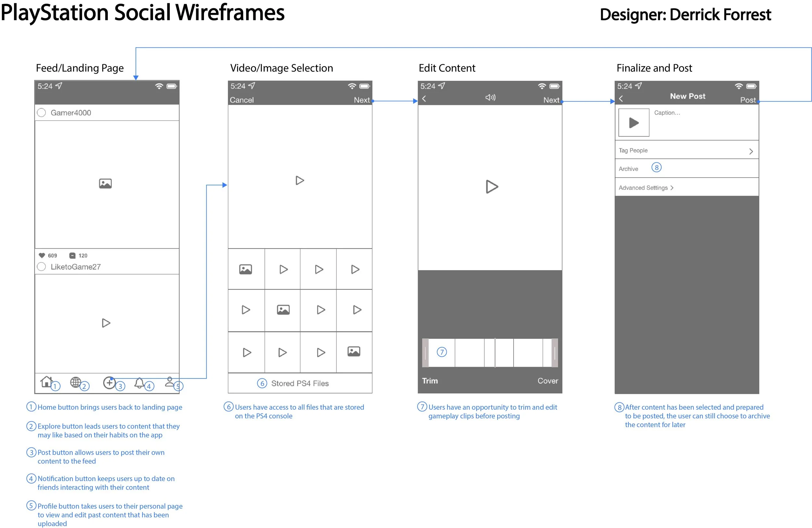Click Cancel on the Video/Image Selection screen
Viewport: 812px width, 528px height.
coord(242,100)
